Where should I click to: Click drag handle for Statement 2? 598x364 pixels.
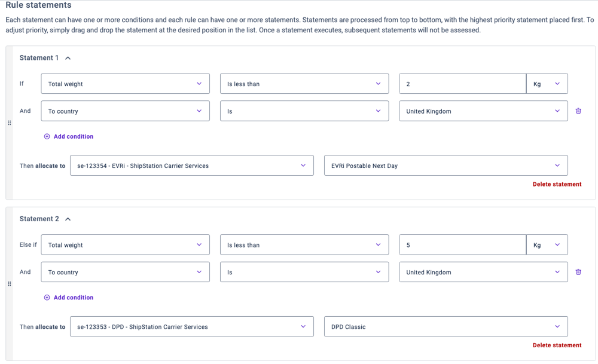pos(10,284)
